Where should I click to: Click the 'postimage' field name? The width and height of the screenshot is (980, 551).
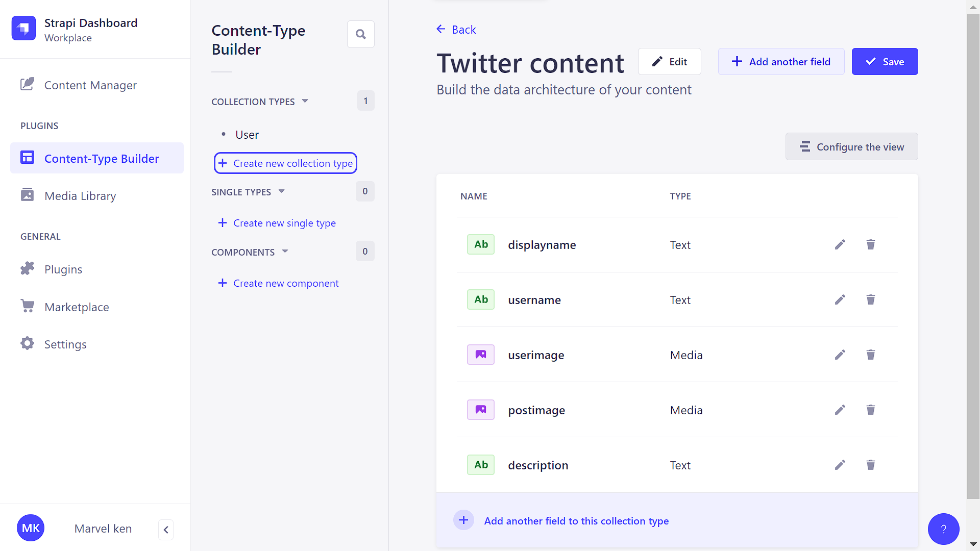[536, 410]
